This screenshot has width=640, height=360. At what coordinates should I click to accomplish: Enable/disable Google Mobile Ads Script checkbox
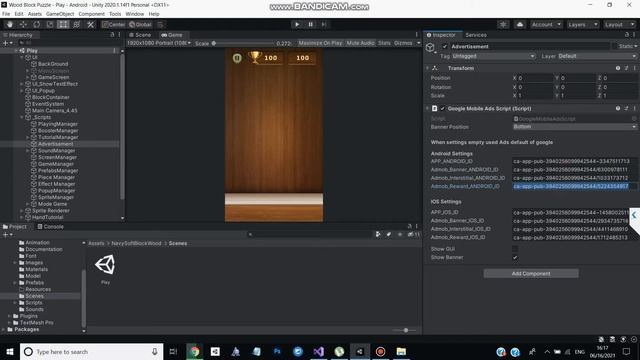[x=442, y=109]
